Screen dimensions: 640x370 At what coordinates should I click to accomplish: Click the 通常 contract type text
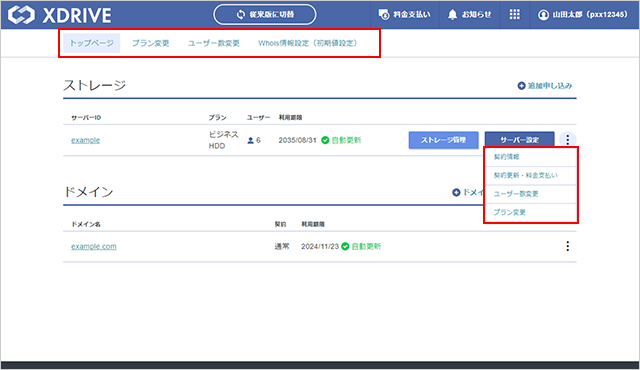(282, 246)
